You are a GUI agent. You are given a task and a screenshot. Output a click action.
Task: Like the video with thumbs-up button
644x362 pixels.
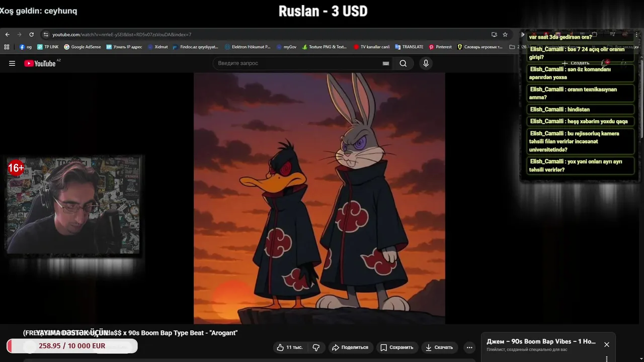pyautogui.click(x=290, y=347)
